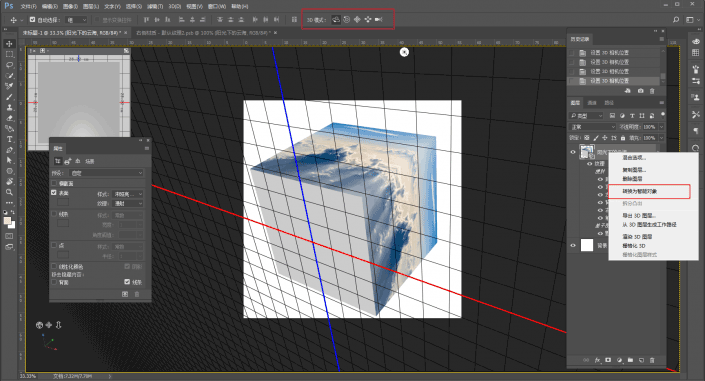Viewport: 705px width, 381px height.
Task: Click the 3D Roll mode icon
Action: [347, 19]
